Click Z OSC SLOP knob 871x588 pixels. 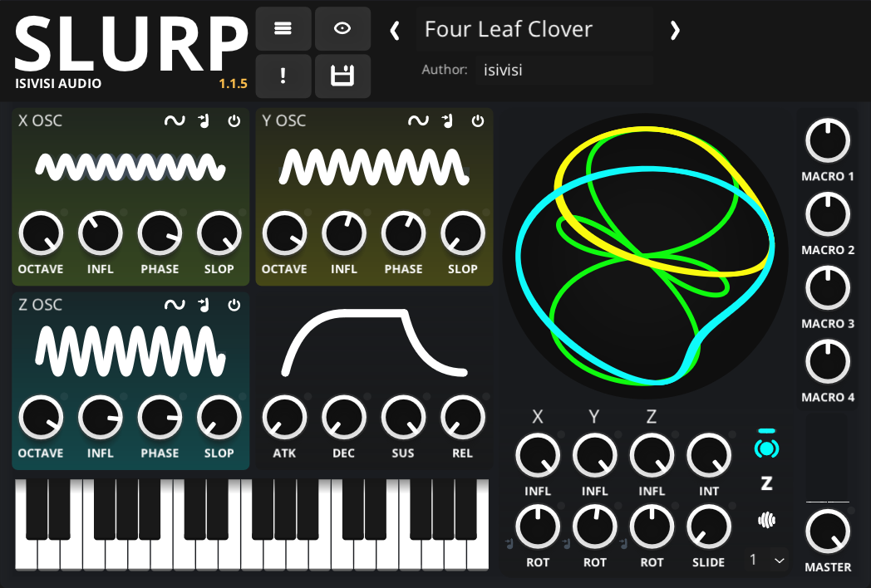coord(219,418)
